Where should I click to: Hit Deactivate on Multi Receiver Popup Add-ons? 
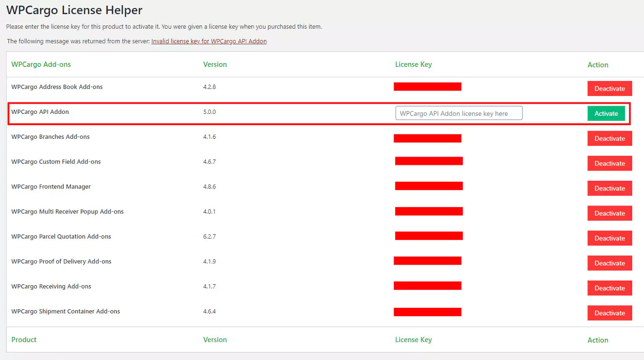point(609,213)
